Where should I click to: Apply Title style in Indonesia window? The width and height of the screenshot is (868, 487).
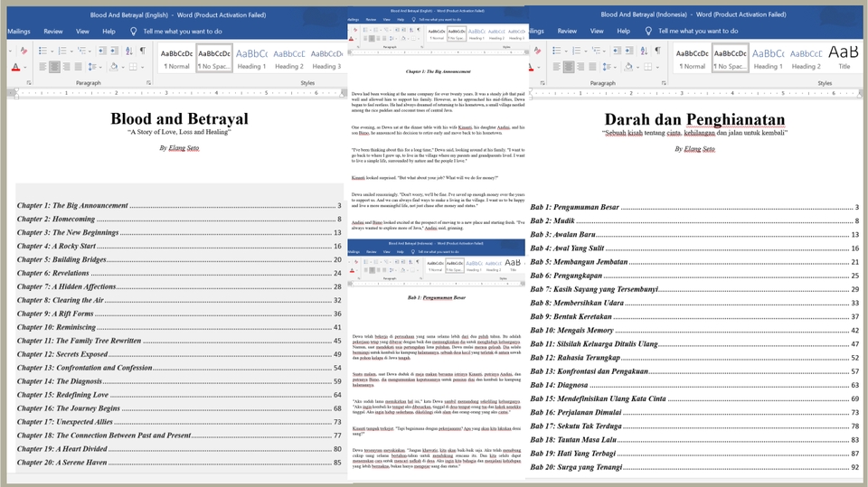point(844,59)
